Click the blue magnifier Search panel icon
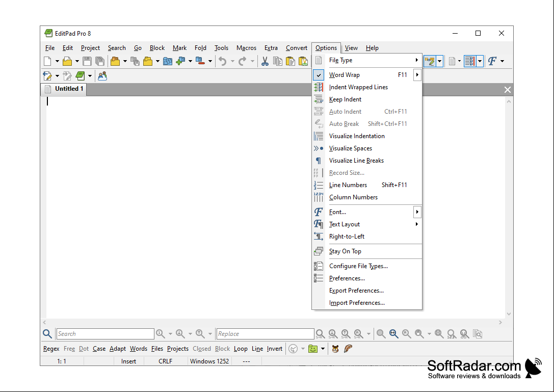Screen dimensions: 554x392 click(47, 334)
